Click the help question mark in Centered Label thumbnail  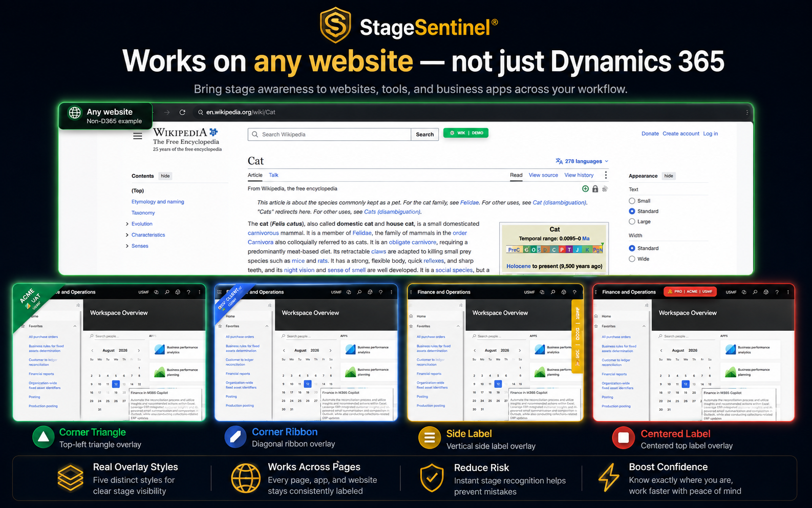pyautogui.click(x=777, y=292)
